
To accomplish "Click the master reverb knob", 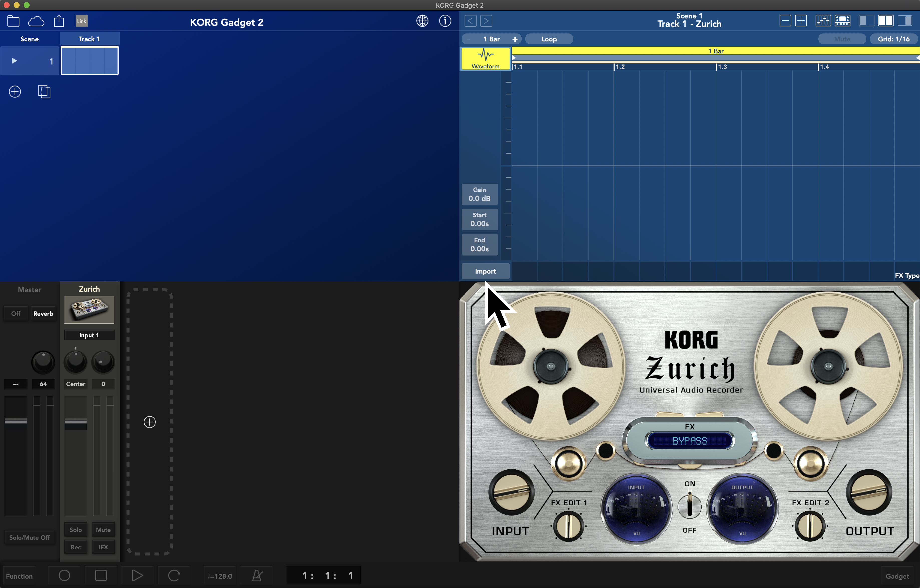I will 43,362.
